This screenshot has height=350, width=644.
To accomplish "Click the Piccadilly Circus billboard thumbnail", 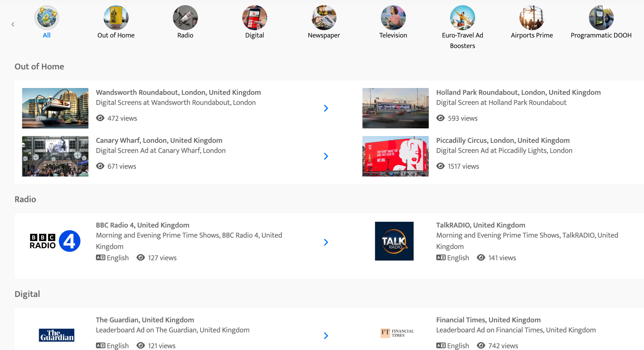I will click(x=395, y=156).
